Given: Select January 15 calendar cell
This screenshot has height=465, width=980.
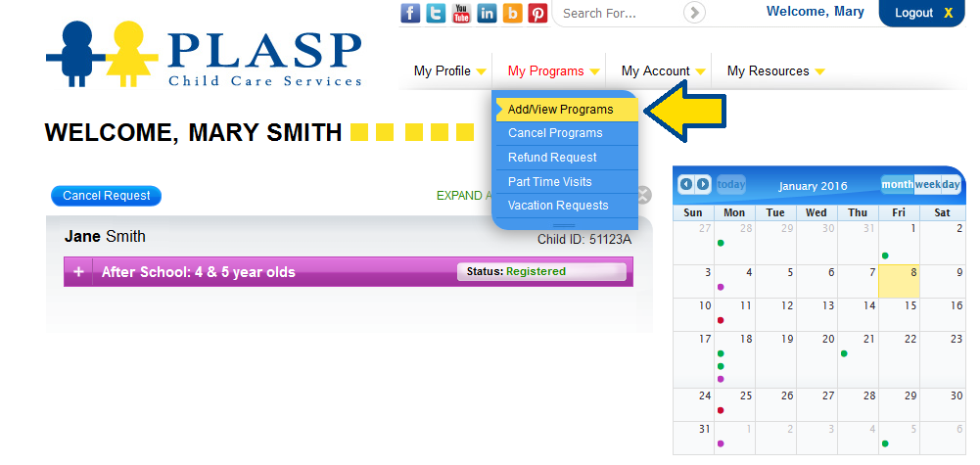Looking at the screenshot, I should click(x=899, y=314).
